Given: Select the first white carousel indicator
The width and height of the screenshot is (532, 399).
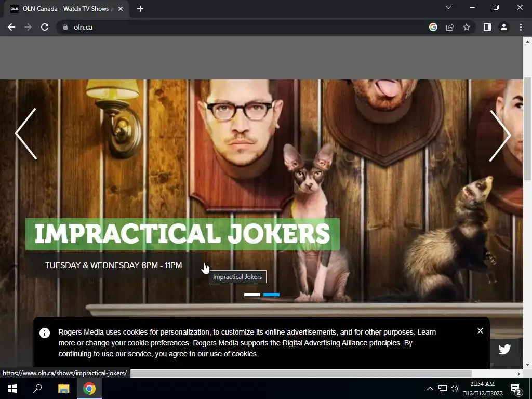Looking at the screenshot, I should coord(252,295).
